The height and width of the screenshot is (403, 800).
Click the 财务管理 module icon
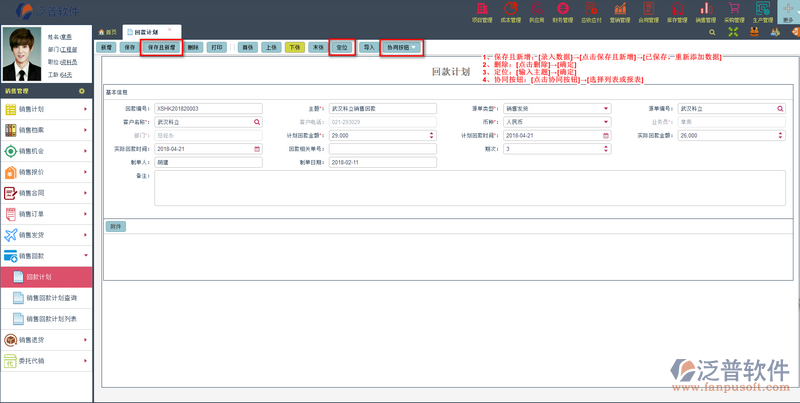coord(563,12)
